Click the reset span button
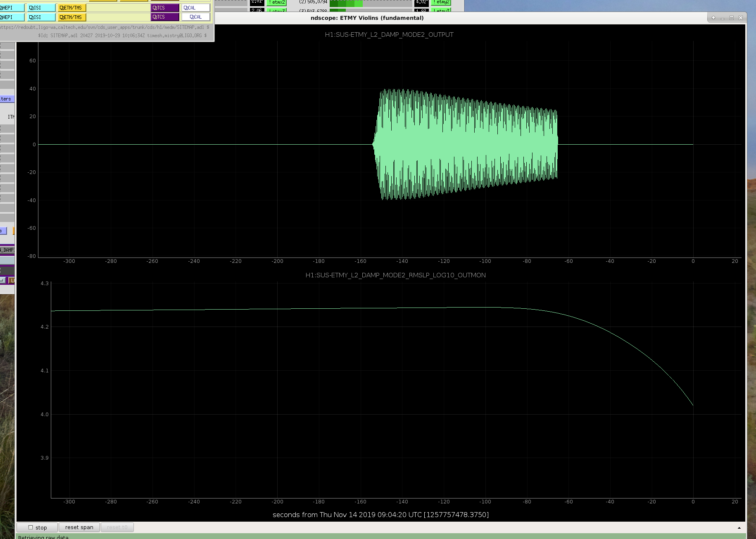 [x=79, y=527]
